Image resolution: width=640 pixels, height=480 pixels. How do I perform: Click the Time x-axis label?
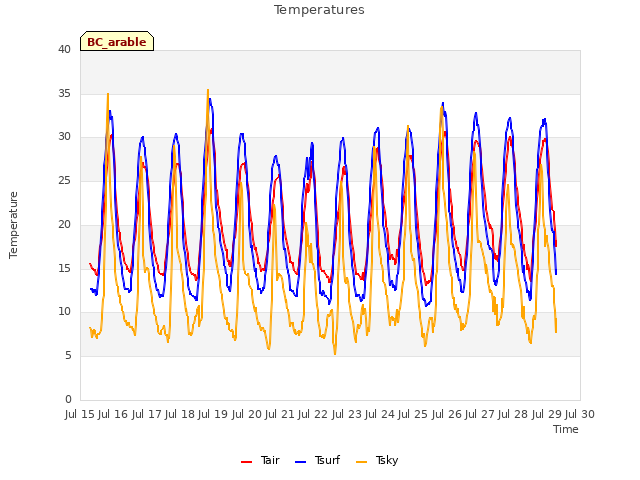pos(566,429)
